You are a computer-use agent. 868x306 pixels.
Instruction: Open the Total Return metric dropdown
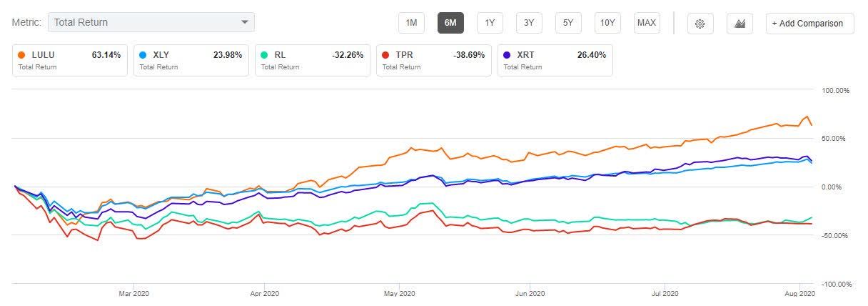(x=143, y=22)
